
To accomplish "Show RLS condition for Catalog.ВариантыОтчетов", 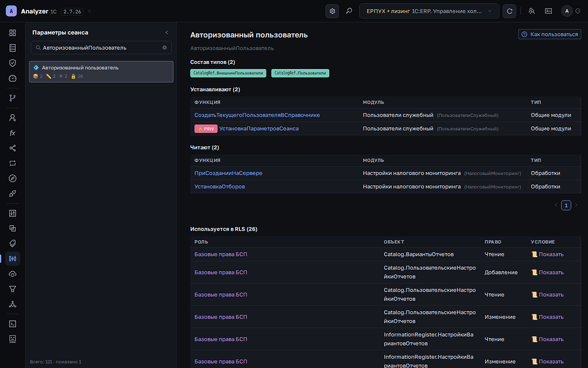I will pyautogui.click(x=547, y=254).
